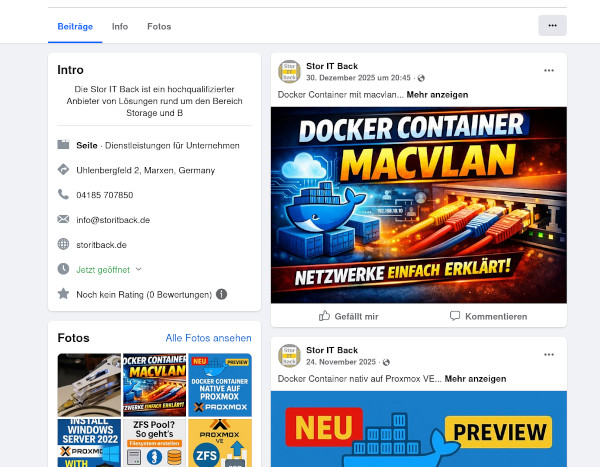Open website link storitback.de

click(101, 245)
